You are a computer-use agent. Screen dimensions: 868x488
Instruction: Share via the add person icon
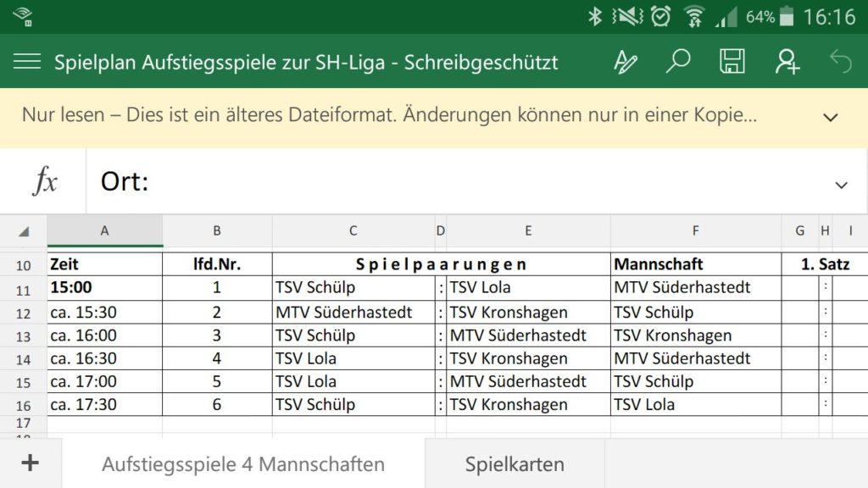[787, 61]
